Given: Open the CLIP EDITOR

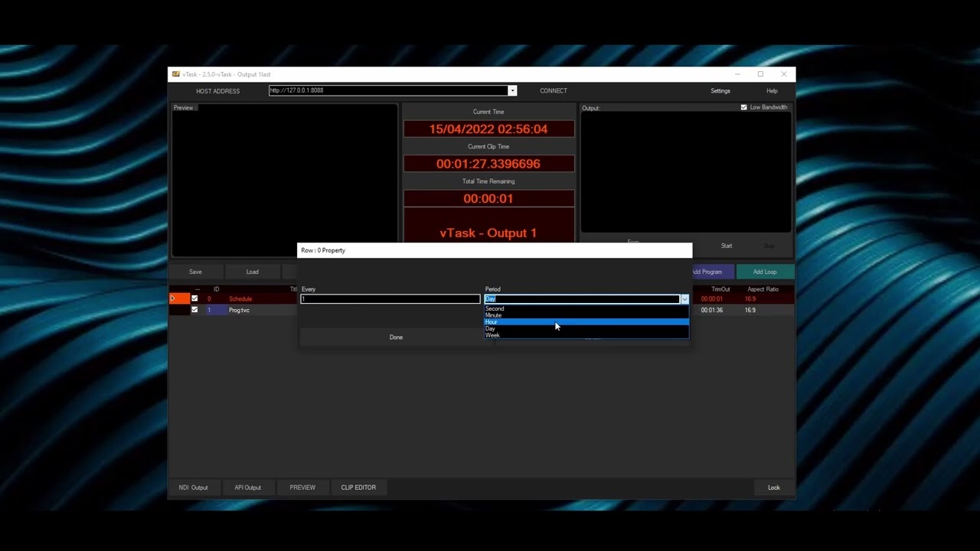Looking at the screenshot, I should click(358, 487).
